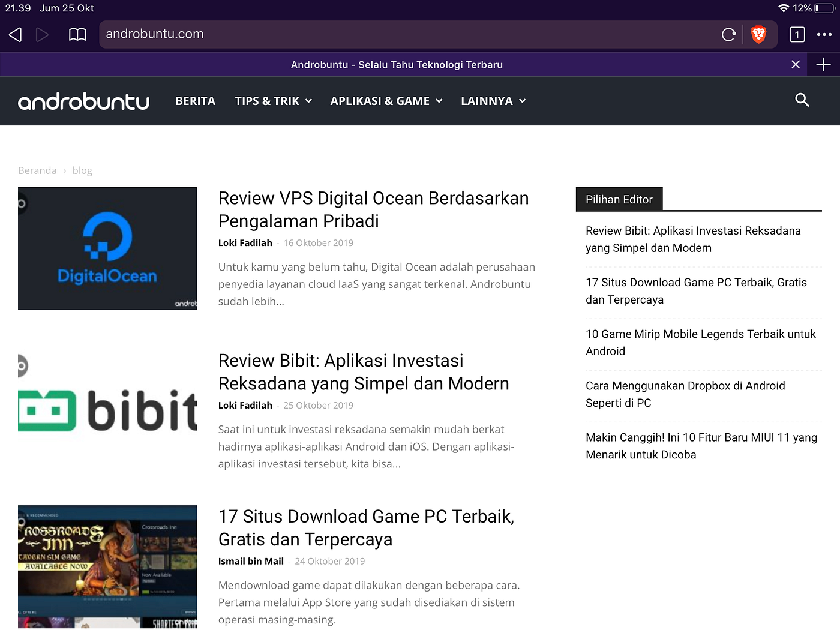Open sidebar link Review Bibit Aplikasi Investasi
This screenshot has width=840, height=630.
click(693, 239)
